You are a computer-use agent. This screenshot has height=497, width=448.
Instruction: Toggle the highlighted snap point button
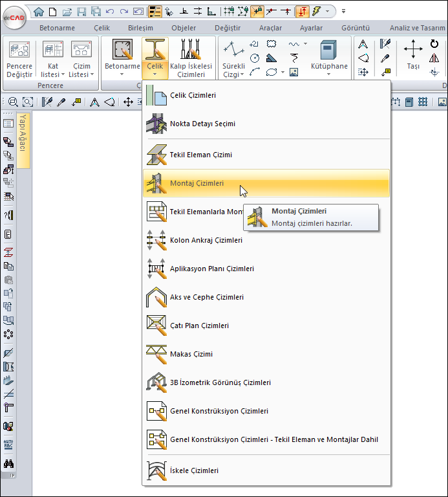pos(257,11)
